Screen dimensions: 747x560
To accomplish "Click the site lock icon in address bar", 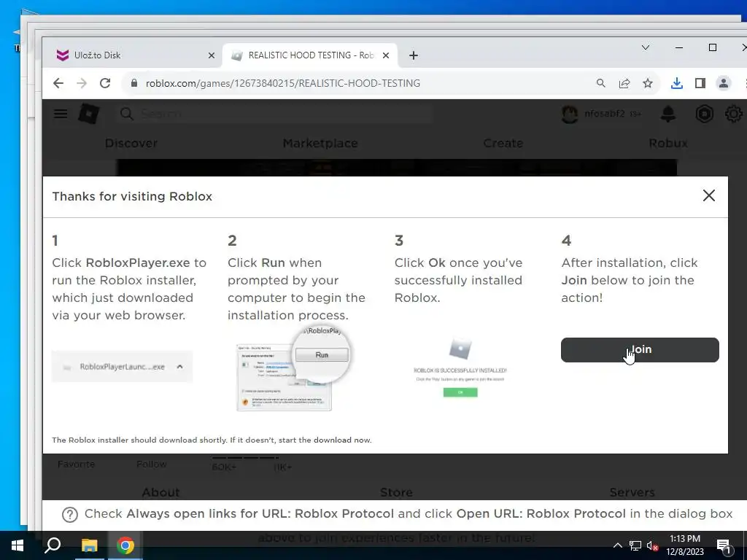I will pyautogui.click(x=134, y=83).
